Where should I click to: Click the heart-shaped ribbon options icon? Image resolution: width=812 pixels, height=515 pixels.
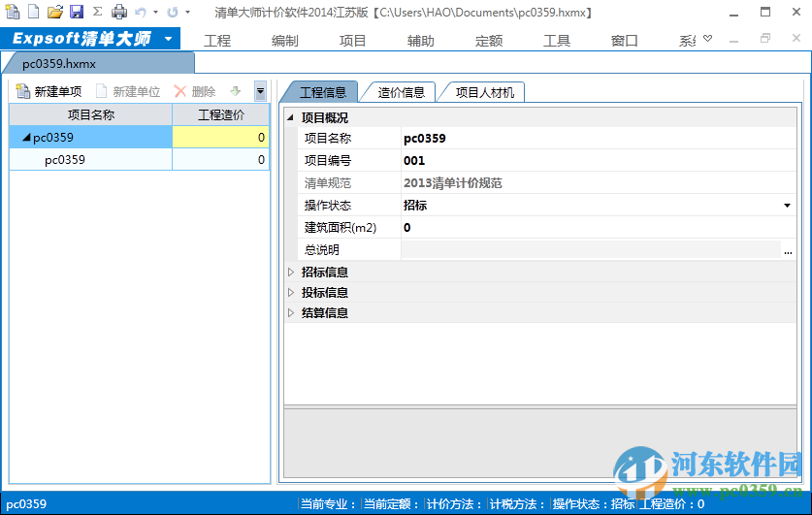tap(708, 38)
